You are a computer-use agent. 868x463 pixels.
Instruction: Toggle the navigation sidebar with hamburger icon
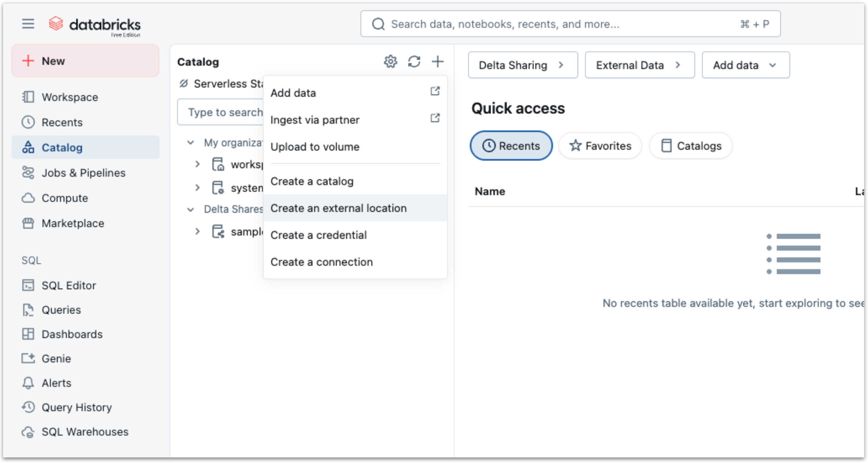(x=28, y=24)
